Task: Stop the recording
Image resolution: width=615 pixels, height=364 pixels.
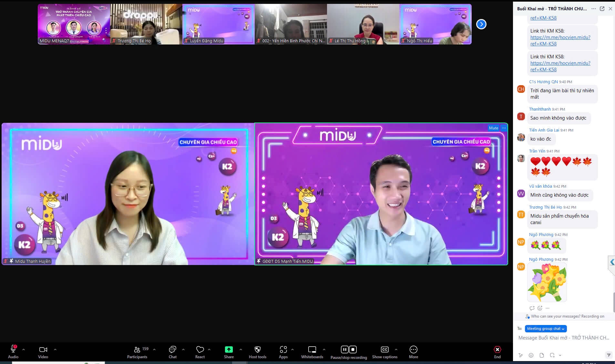Action: (353, 349)
